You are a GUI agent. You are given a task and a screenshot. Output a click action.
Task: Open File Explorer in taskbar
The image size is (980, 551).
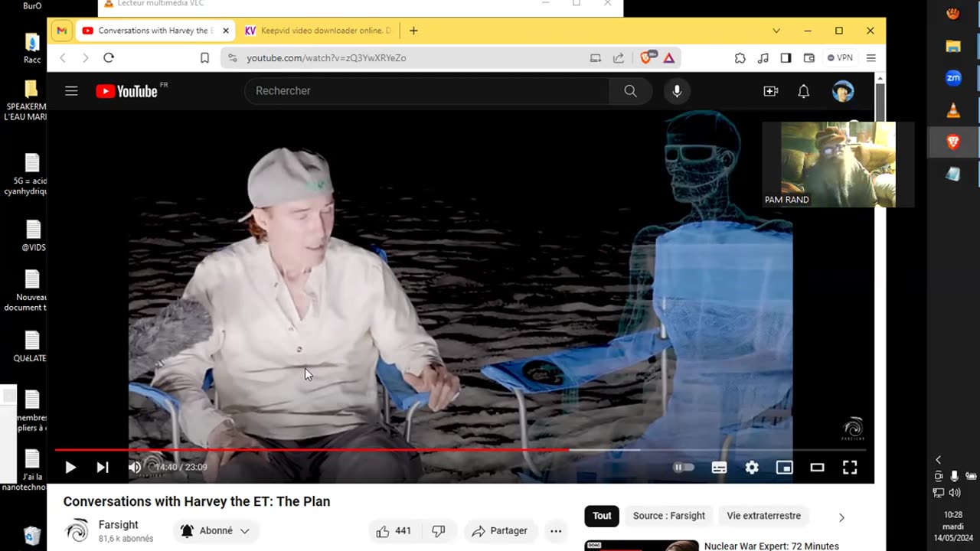[x=953, y=46]
